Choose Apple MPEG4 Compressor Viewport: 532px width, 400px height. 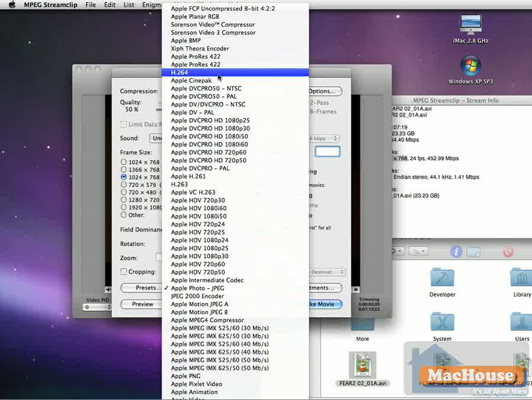[235, 320]
